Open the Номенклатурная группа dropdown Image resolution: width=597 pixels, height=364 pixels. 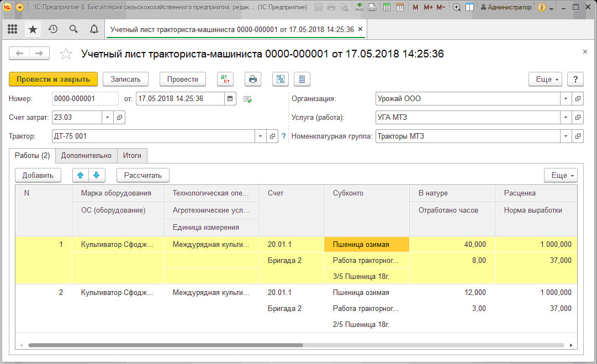[566, 136]
